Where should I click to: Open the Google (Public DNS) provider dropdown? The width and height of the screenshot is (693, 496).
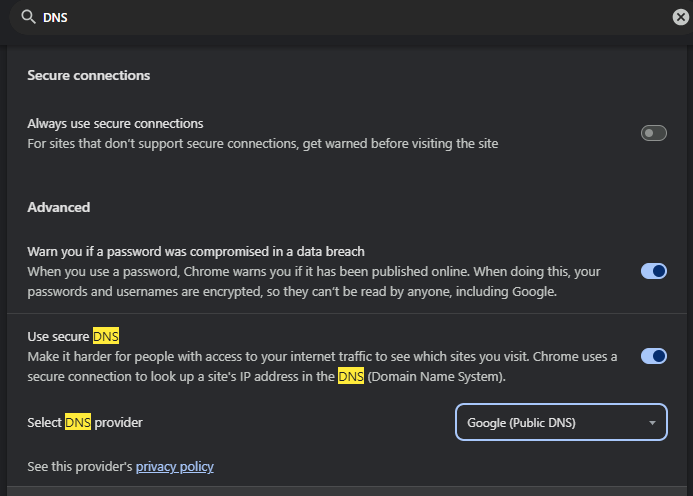click(560, 423)
